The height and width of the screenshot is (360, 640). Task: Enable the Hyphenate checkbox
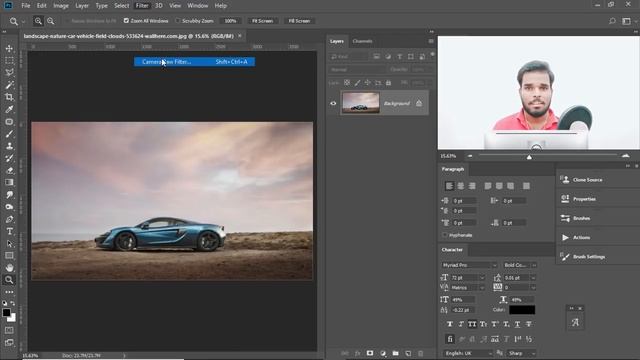tap(445, 235)
